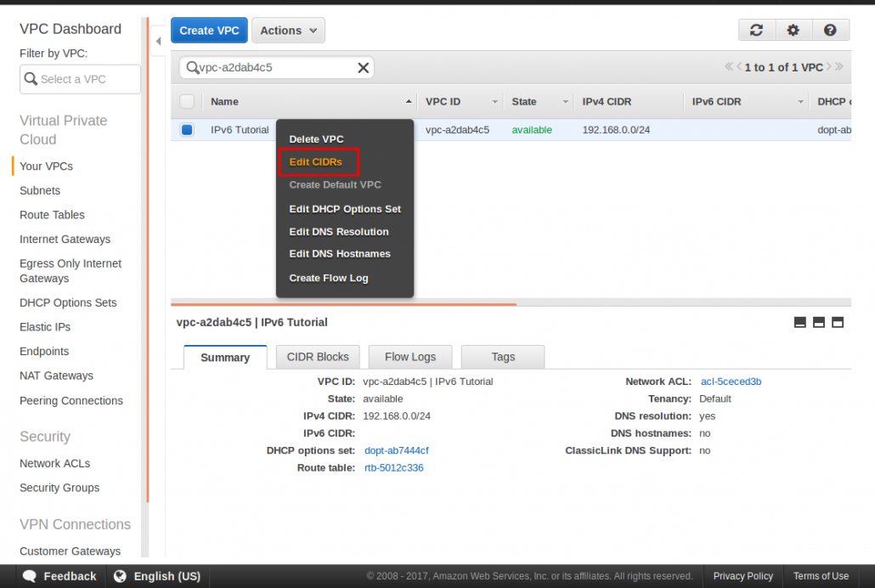Screen dimensions: 875x588
Task: Switch to the CIDR Blocks tab
Action: click(x=318, y=357)
